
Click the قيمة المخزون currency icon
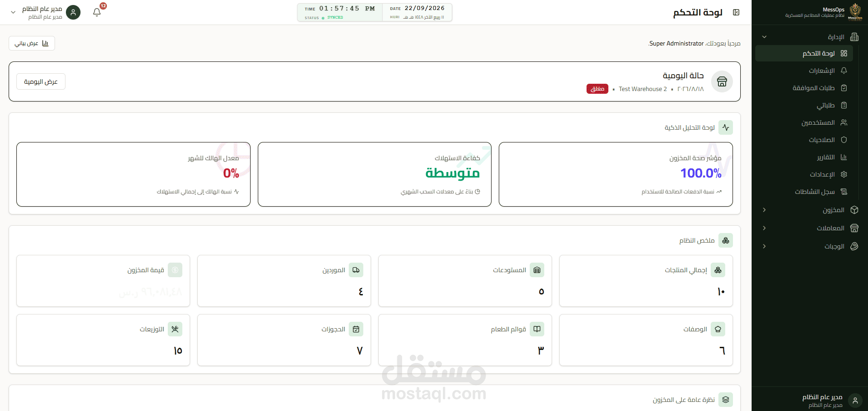coord(175,270)
